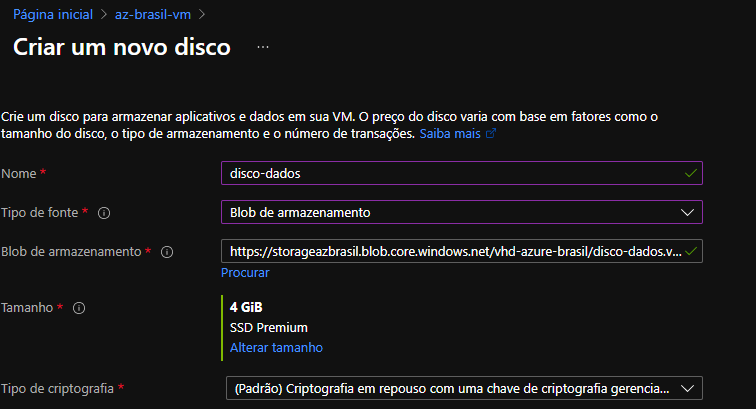Click the "Criar um novo disco" heading

122,47
